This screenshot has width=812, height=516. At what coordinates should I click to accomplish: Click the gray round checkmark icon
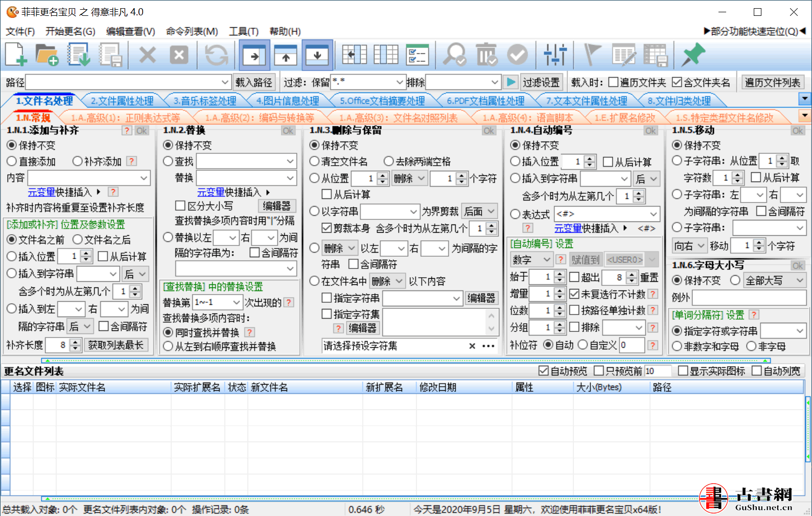518,55
